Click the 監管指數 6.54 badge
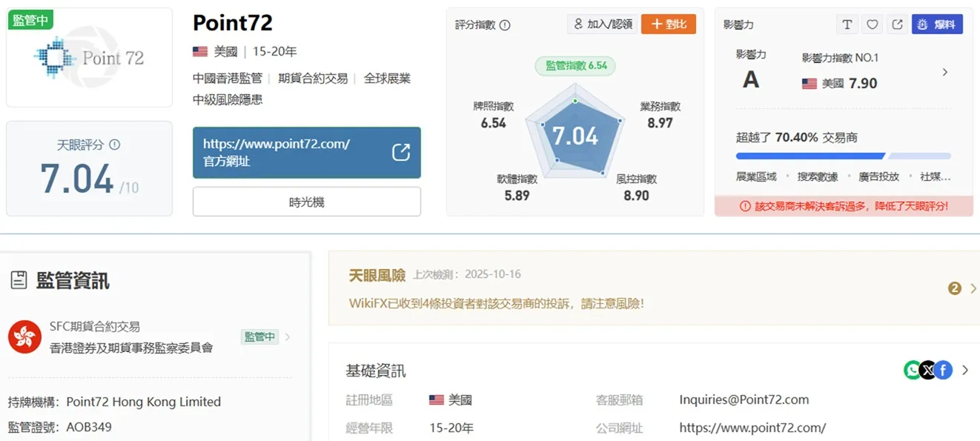 [x=575, y=65]
